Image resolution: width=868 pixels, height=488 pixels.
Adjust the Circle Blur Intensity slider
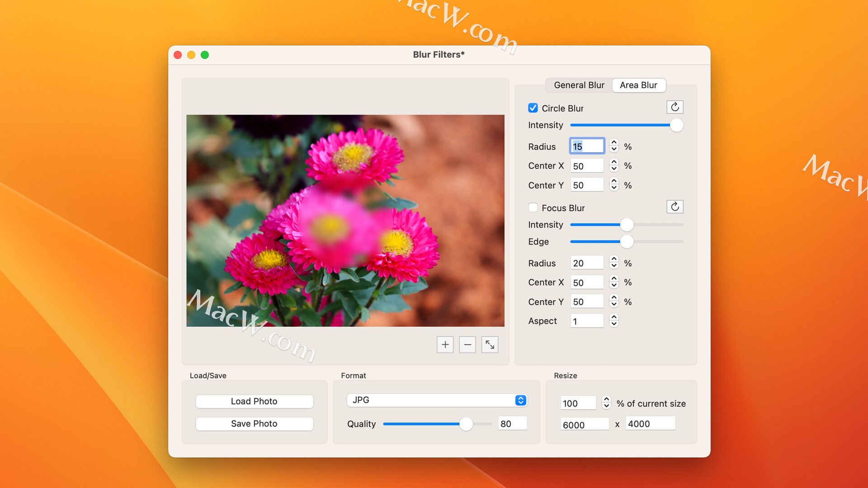pyautogui.click(x=627, y=125)
